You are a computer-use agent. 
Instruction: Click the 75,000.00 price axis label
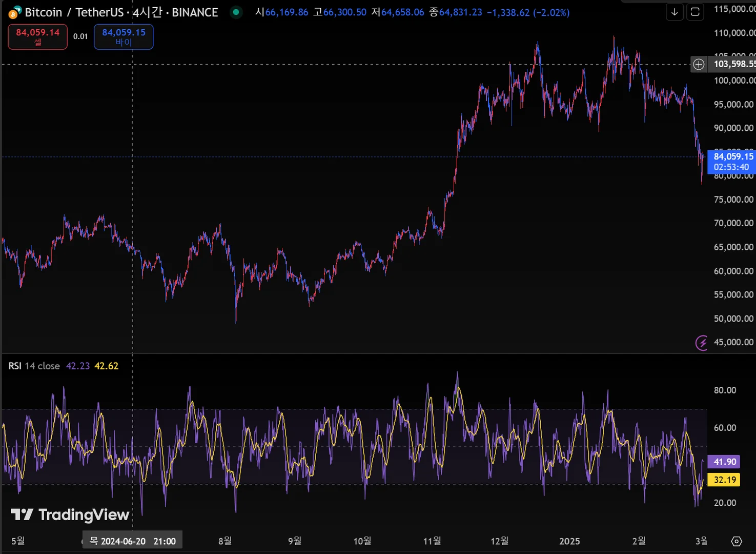tap(734, 200)
